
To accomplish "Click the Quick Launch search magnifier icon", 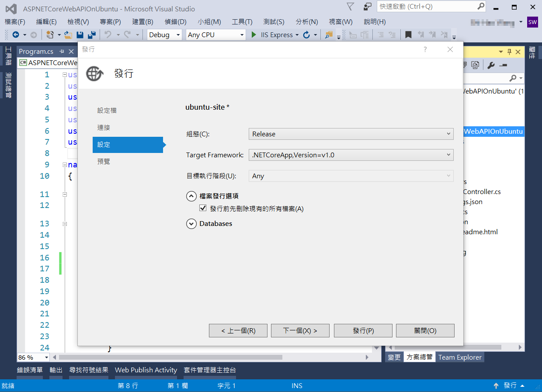I will coord(481,7).
